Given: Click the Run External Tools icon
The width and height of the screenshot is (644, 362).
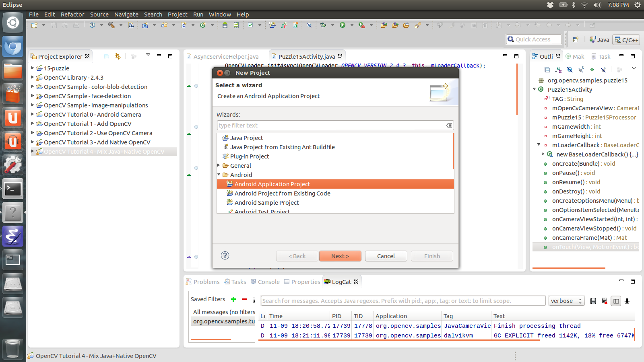Looking at the screenshot, I should tap(362, 25).
